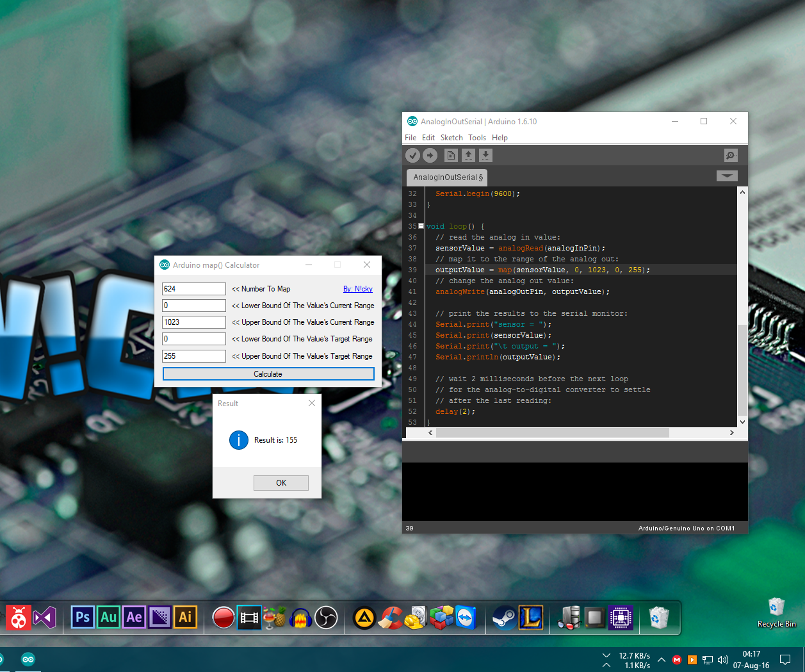Upload the sketch using the arrow icon
This screenshot has width=805, height=672.
430,155
